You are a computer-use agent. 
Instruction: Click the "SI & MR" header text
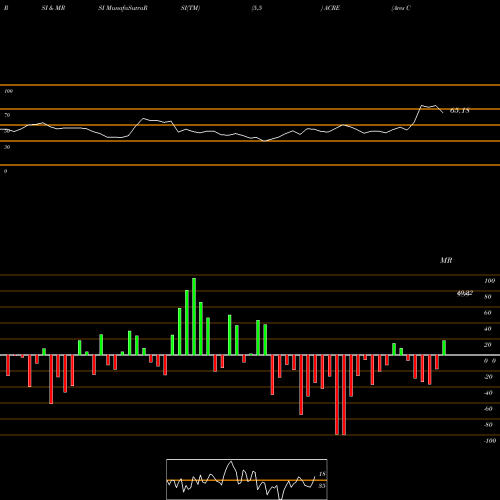coord(53,8)
